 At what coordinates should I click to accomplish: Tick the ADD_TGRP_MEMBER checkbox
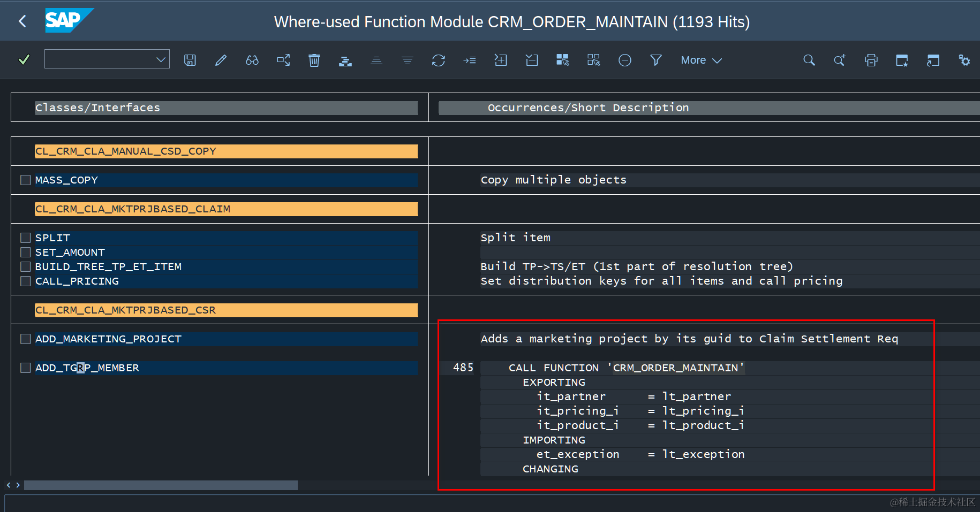pos(25,368)
